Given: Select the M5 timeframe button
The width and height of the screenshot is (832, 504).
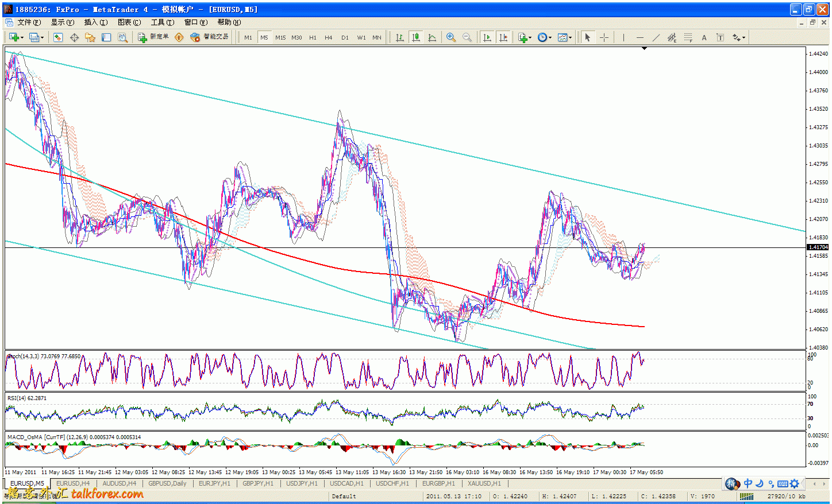Looking at the screenshot, I should (264, 37).
